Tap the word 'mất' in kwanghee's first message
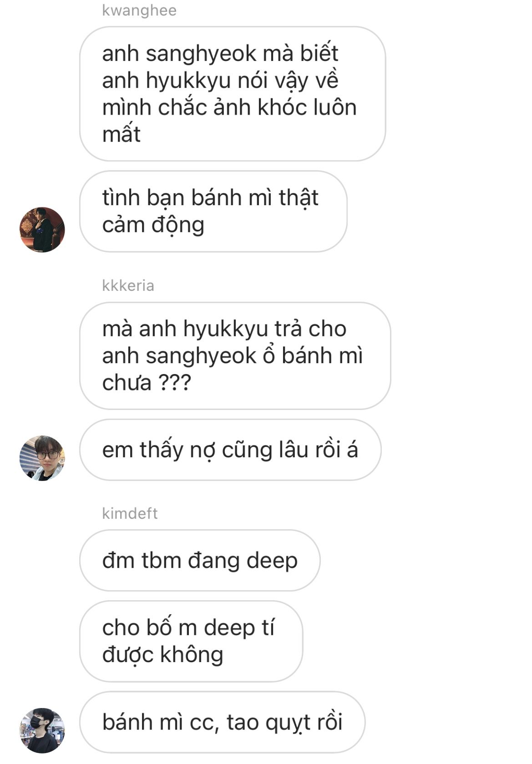532x764 pixels. (122, 134)
